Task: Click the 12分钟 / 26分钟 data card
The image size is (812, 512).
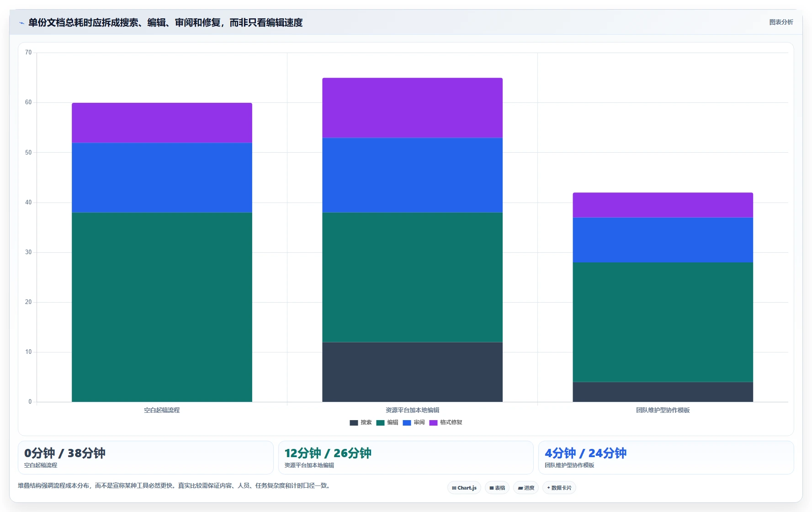Action: click(x=406, y=458)
